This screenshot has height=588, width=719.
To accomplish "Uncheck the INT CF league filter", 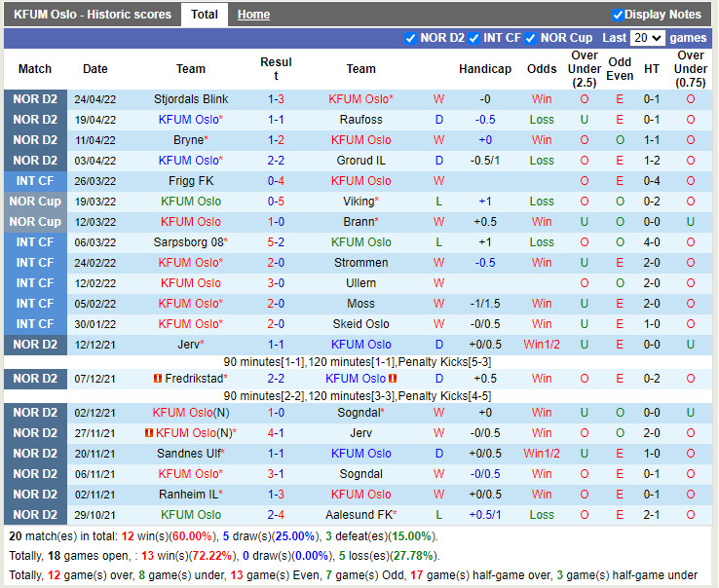I will (x=473, y=38).
